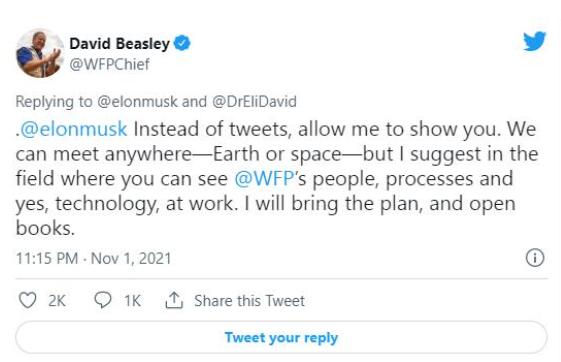Open the @WFP mention link
The height and width of the screenshot is (362, 561).
tap(264, 178)
